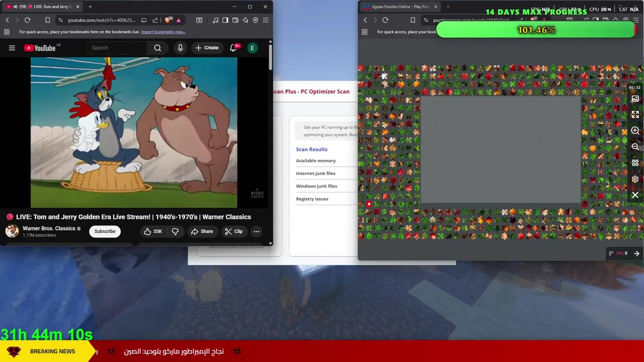This screenshot has width=644, height=362.
Task: Click the empty gray puzzle assembly board
Action: point(501,150)
